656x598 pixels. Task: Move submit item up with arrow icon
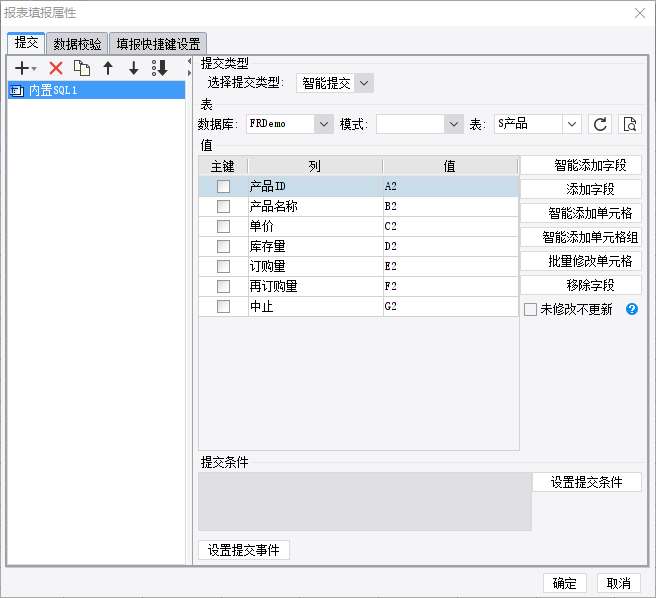108,68
